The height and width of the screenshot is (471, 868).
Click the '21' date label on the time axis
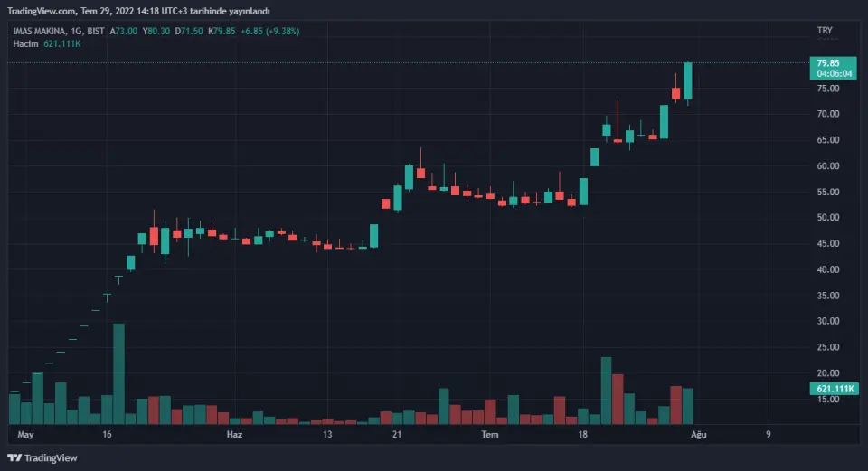[397, 435]
